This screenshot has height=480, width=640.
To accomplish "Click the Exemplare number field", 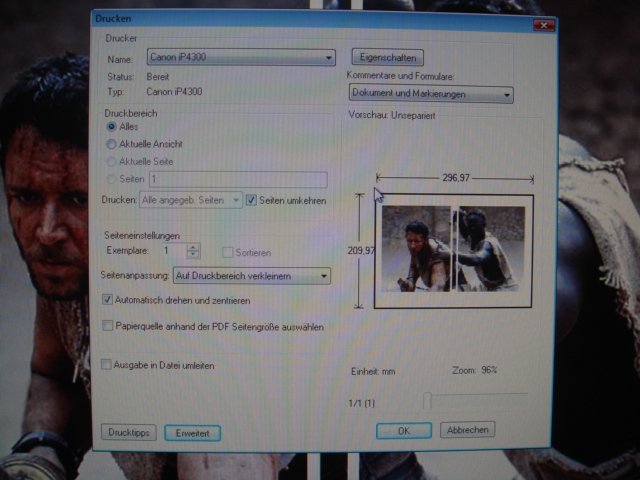I will click(171, 251).
